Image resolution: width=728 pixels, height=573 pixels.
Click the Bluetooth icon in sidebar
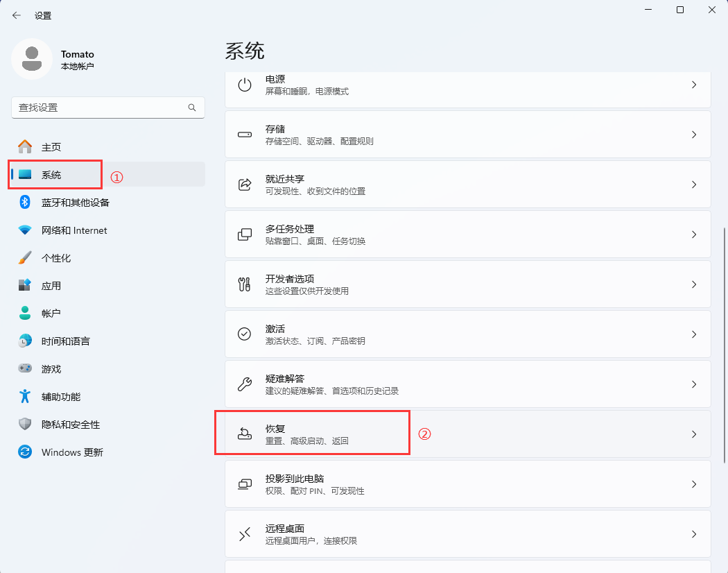tap(25, 203)
